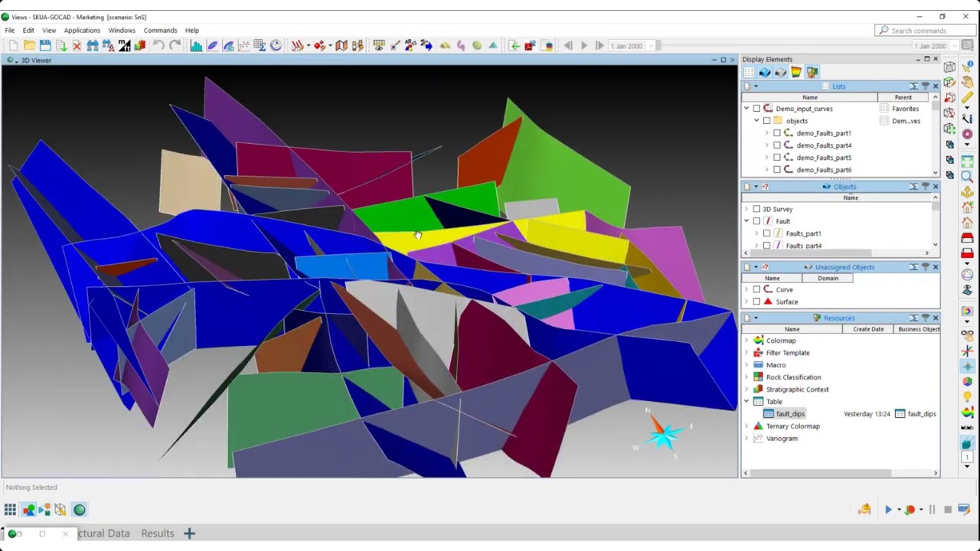This screenshot has width=980, height=551.
Task: Click the Domain column header
Action: click(828, 278)
